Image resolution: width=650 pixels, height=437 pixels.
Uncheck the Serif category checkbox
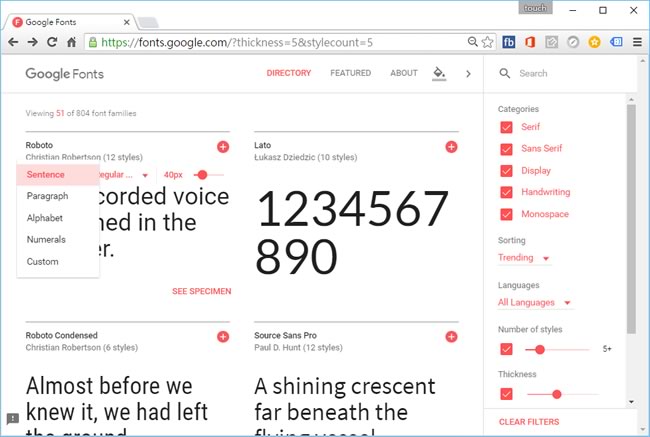point(506,127)
